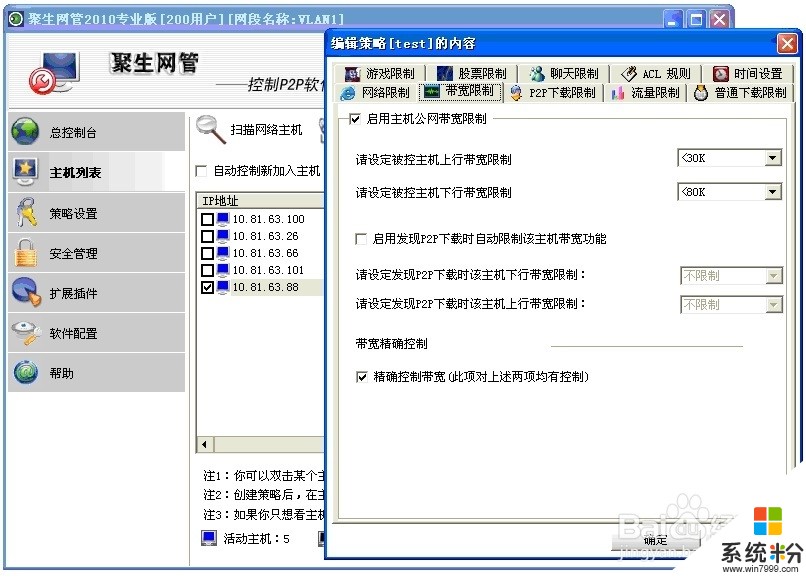Switch to the P2P下载限制 tab
The height and width of the screenshot is (580, 806).
pyautogui.click(x=552, y=93)
